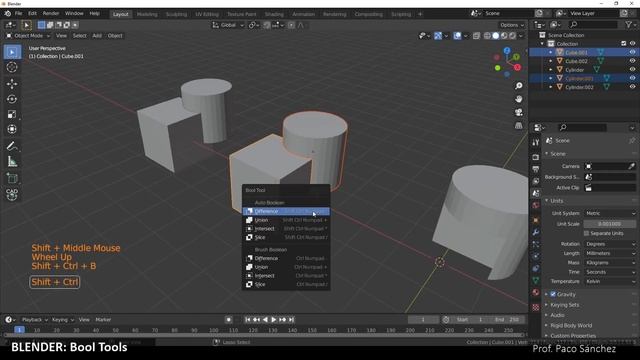640x360 pixels.
Task: Hide Cylinder with its eye icon
Action: [x=632, y=69]
